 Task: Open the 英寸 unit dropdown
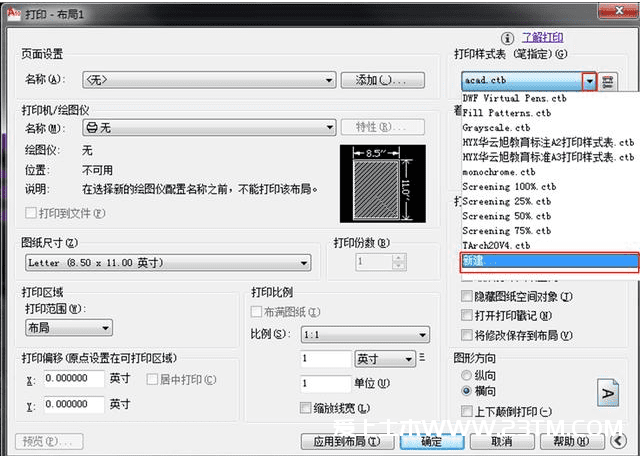(384, 359)
